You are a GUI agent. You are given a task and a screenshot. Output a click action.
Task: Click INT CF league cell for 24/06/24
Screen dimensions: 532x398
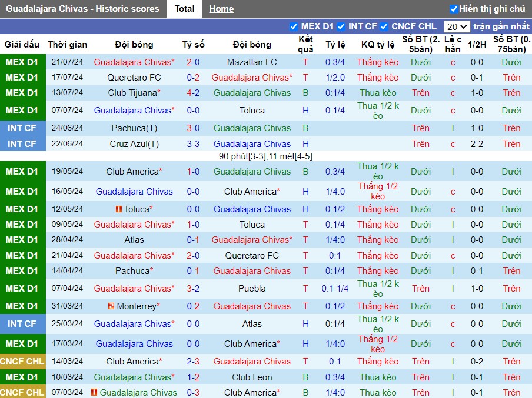(x=22, y=128)
